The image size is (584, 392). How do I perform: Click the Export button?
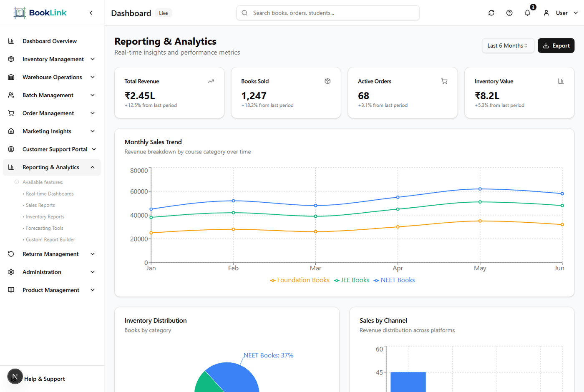pos(556,45)
